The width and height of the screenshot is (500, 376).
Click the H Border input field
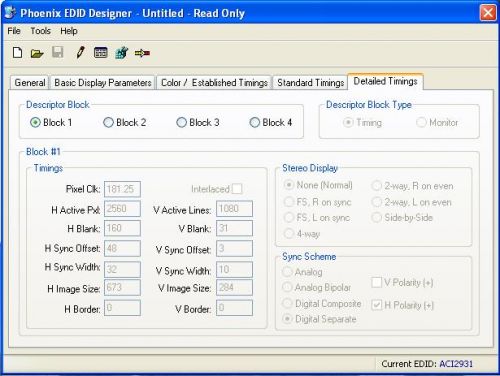pyautogui.click(x=122, y=308)
